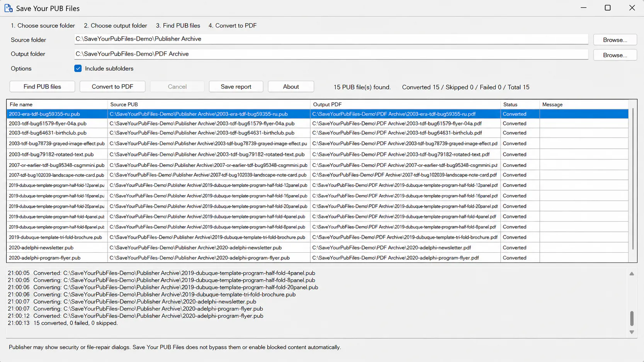Sort by the Status column header

click(520, 104)
